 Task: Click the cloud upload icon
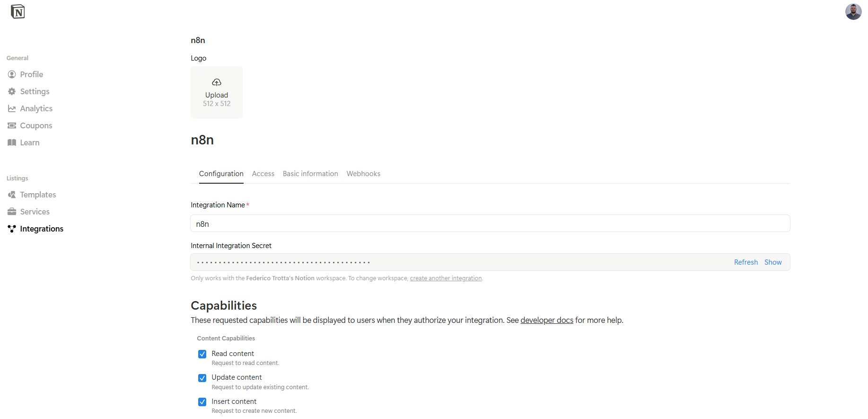pyautogui.click(x=217, y=82)
